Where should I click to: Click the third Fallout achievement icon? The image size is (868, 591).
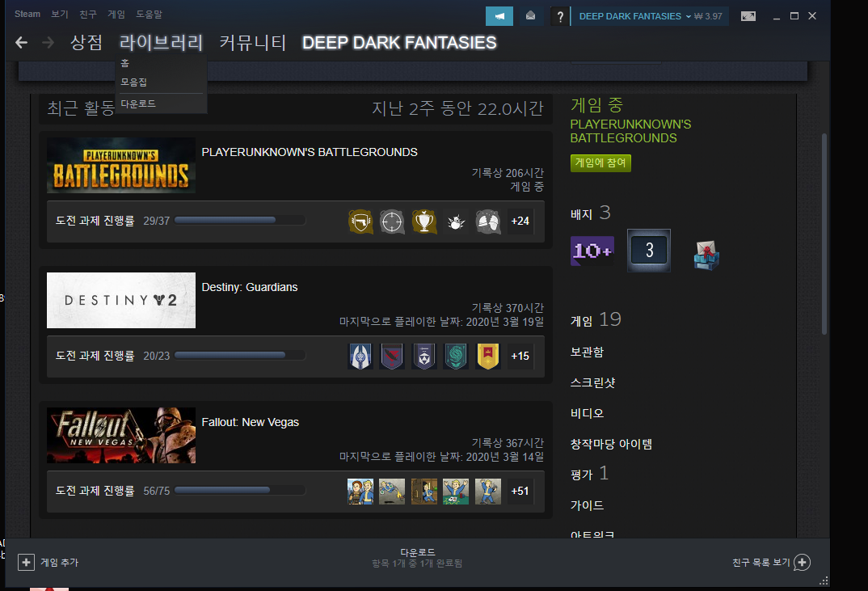tap(424, 492)
